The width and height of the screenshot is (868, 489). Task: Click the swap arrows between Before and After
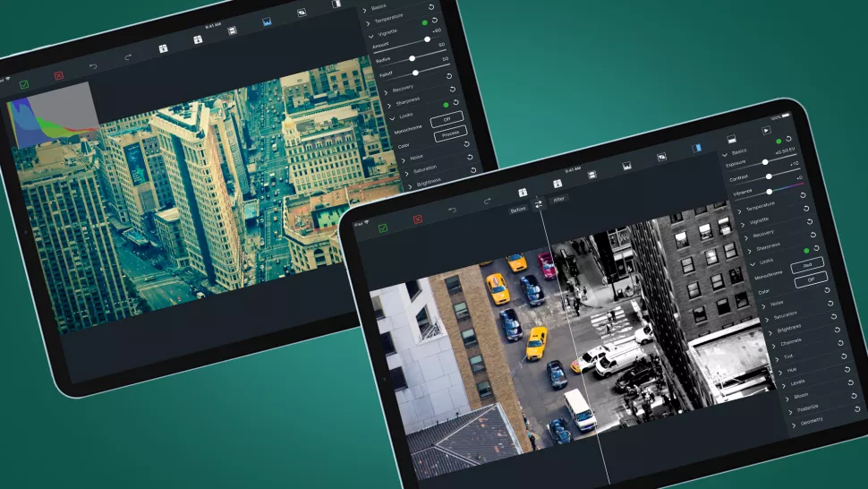(540, 204)
